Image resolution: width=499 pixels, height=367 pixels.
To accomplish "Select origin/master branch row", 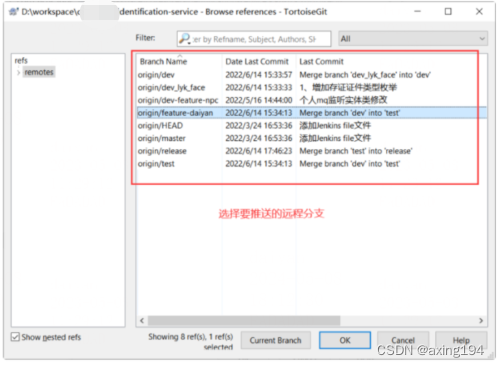I will tap(312, 138).
